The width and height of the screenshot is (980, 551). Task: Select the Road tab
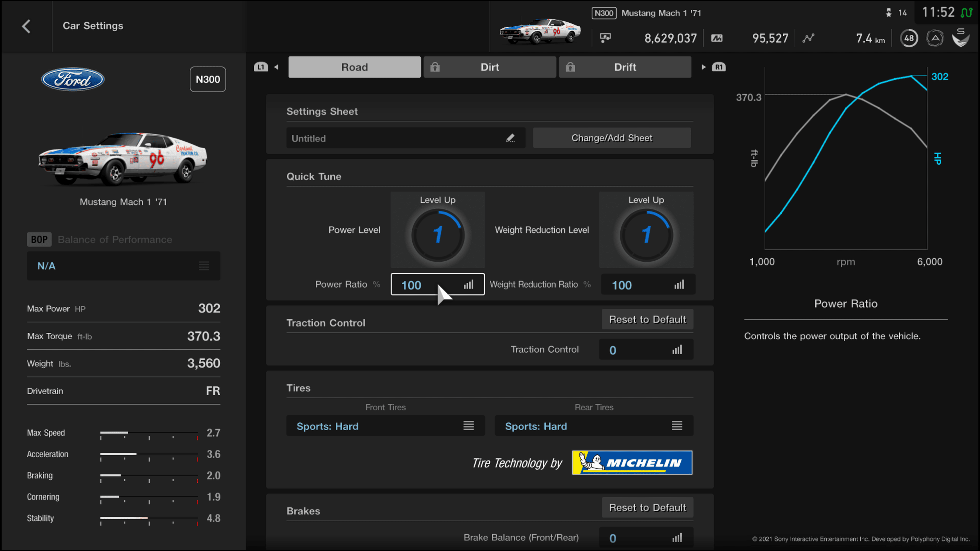(x=354, y=67)
